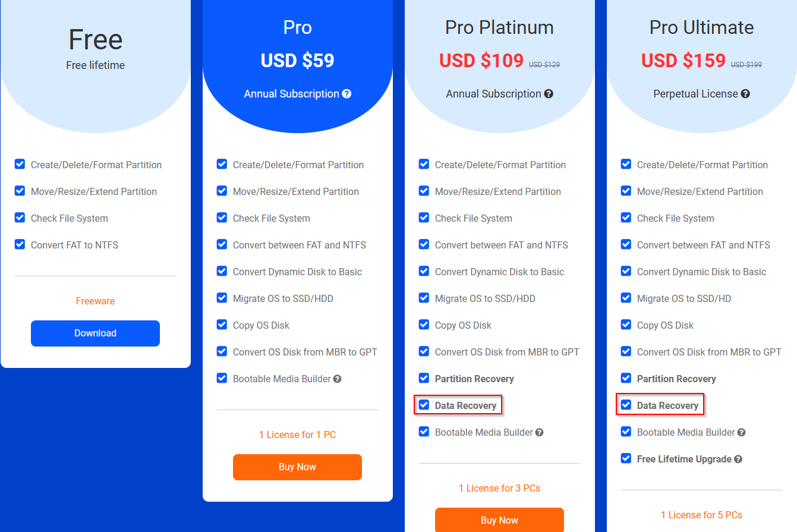Click help icon beside Pro Platinum Annual Subscription
This screenshot has height=532, width=797.
pos(549,94)
